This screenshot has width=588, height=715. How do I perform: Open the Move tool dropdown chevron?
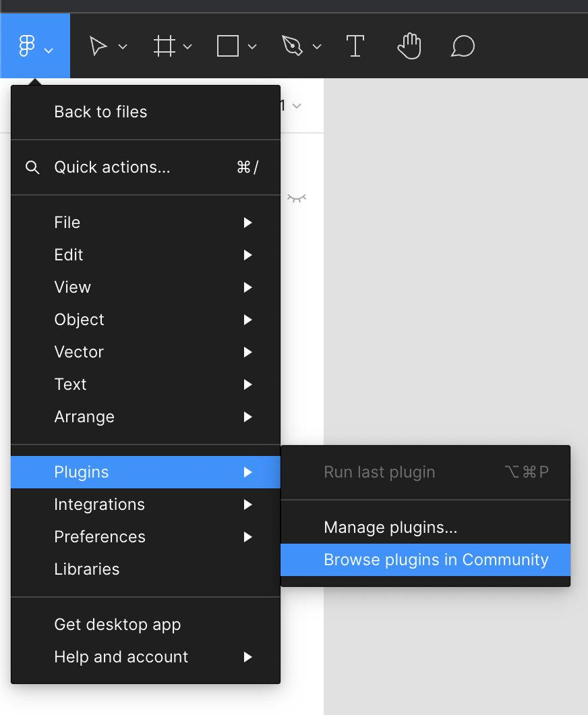(x=123, y=47)
